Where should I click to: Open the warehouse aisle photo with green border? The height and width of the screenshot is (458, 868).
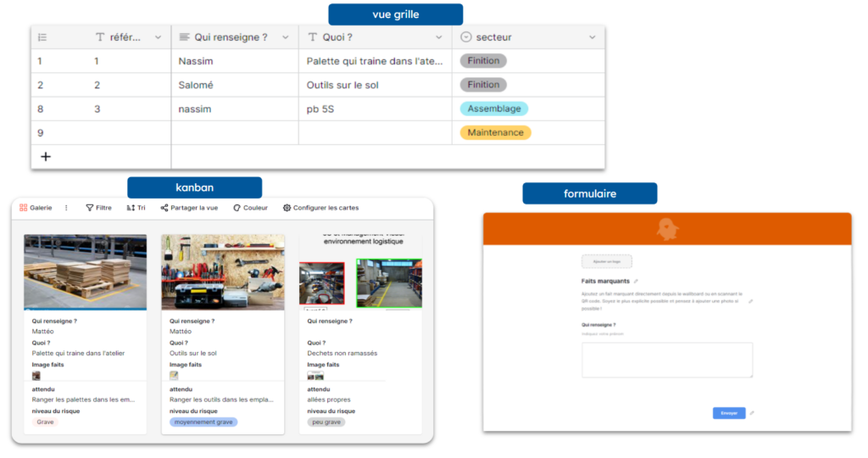389,283
